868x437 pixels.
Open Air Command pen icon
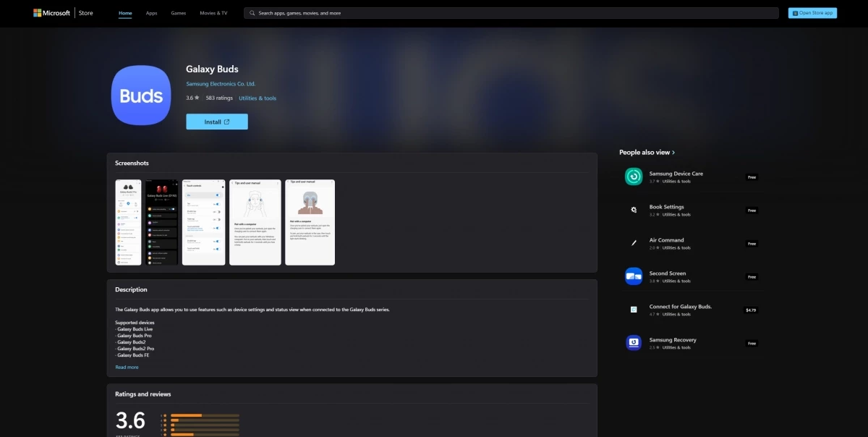click(634, 243)
